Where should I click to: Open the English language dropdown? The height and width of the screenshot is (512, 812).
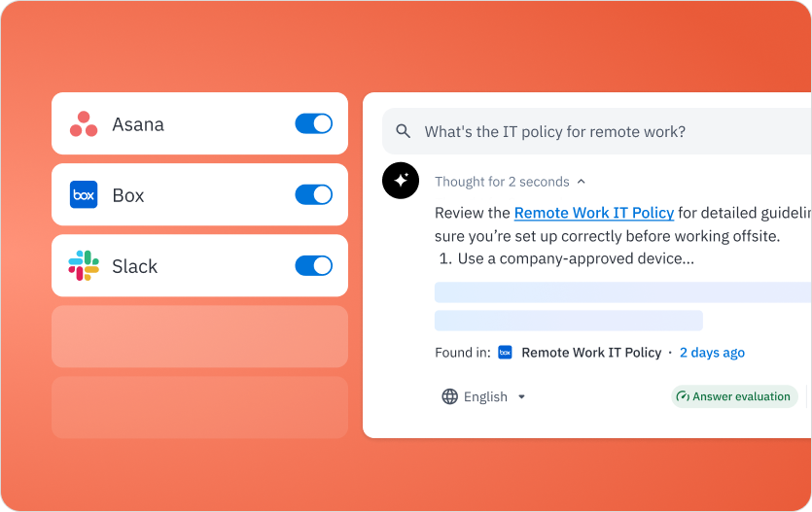tap(484, 396)
